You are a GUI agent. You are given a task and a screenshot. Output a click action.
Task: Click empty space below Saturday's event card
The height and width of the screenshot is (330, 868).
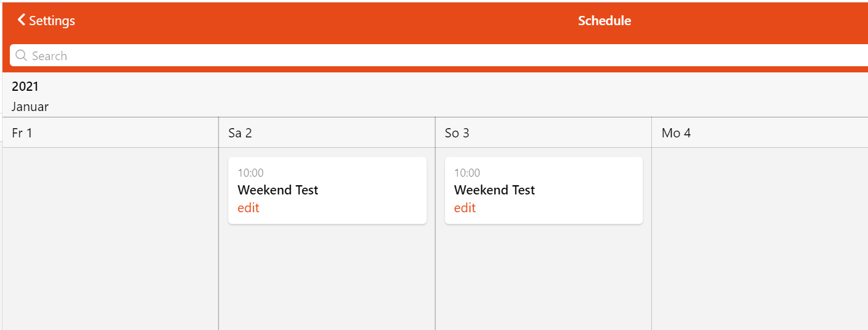pyautogui.click(x=327, y=277)
